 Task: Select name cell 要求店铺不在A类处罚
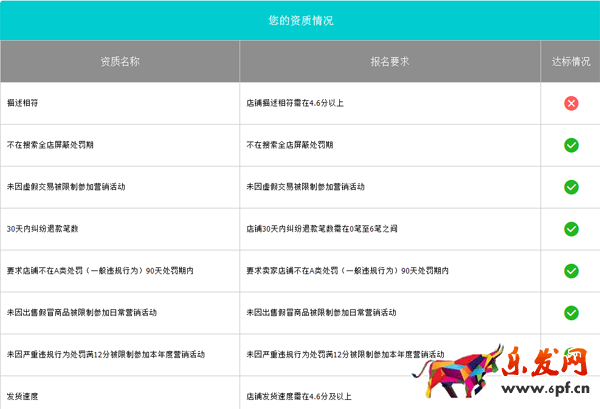pos(120,271)
